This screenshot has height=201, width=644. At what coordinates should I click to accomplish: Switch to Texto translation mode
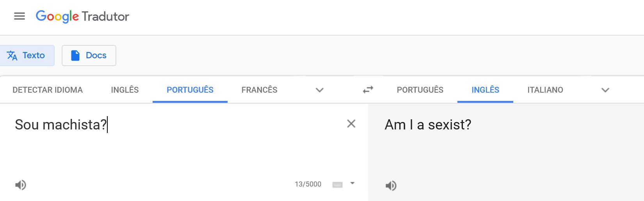(x=27, y=56)
